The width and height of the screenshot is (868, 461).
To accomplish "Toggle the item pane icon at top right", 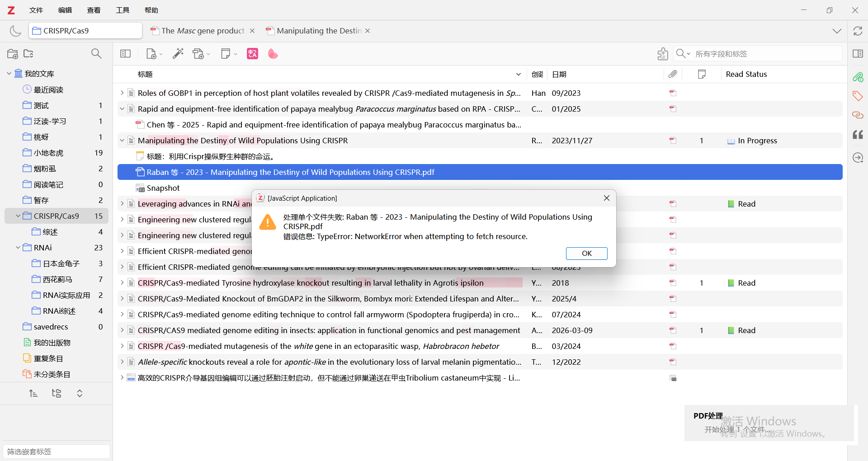I will (858, 54).
